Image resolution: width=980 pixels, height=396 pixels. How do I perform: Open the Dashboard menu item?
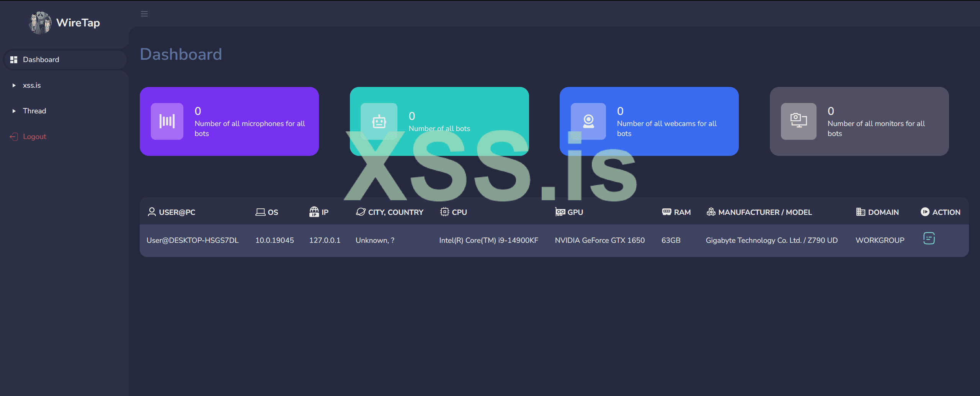click(65, 60)
